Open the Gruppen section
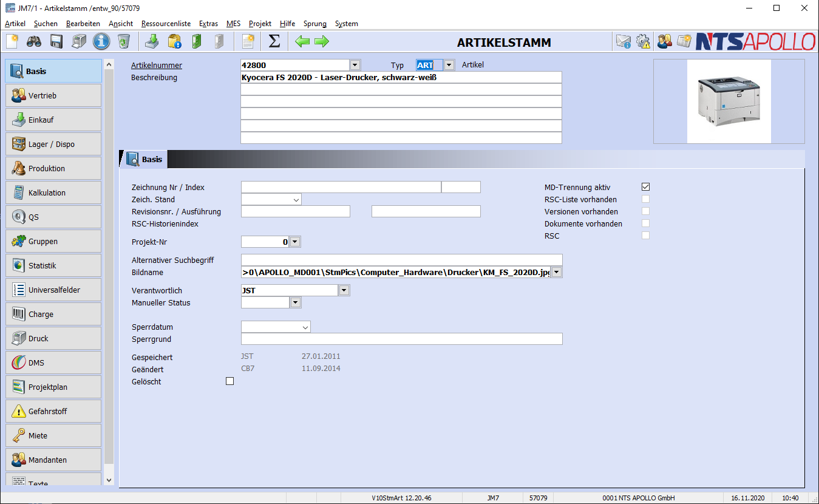Viewport: 819px width, 504px height. 53,241
